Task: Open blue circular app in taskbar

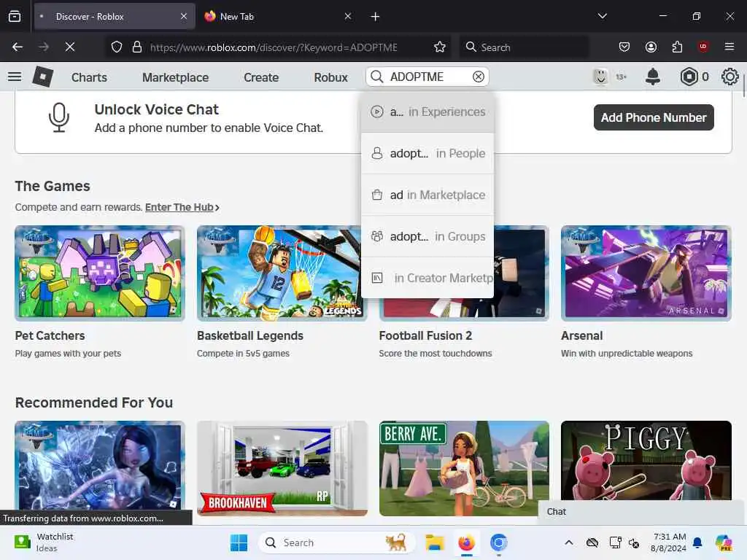Action: [x=498, y=542]
